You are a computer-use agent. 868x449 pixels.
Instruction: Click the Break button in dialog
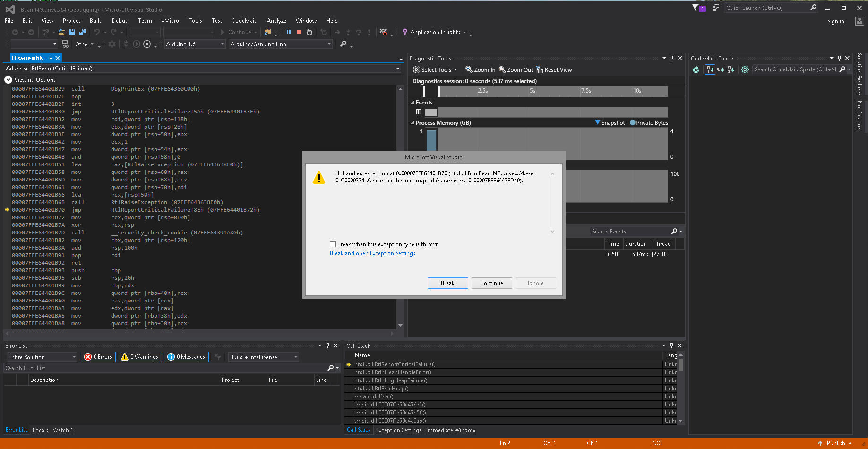(447, 283)
